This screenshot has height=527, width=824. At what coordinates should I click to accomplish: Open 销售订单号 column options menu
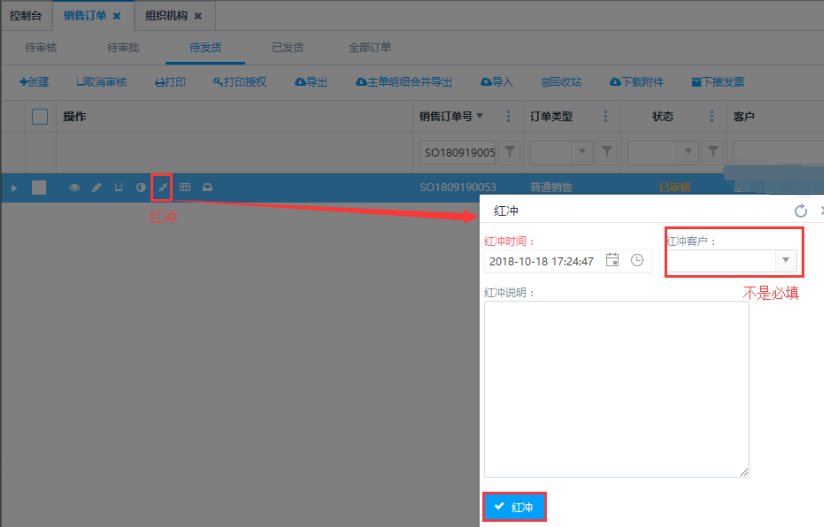click(x=509, y=117)
